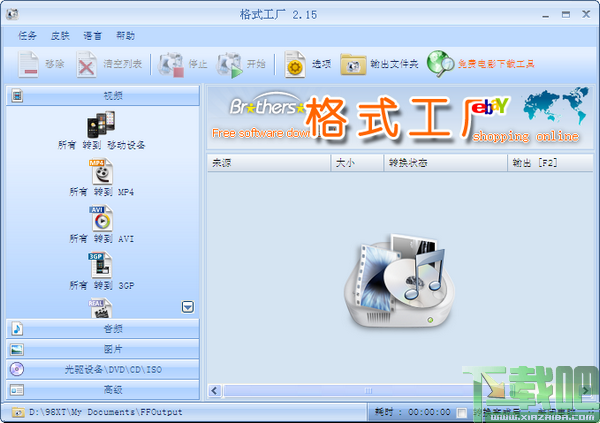Click the world map banner image

click(x=555, y=105)
